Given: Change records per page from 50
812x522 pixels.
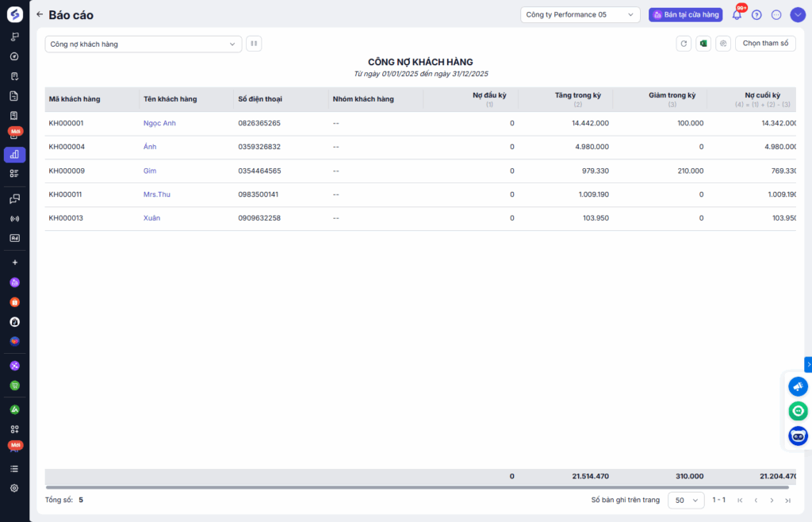Looking at the screenshot, I should pyautogui.click(x=686, y=501).
